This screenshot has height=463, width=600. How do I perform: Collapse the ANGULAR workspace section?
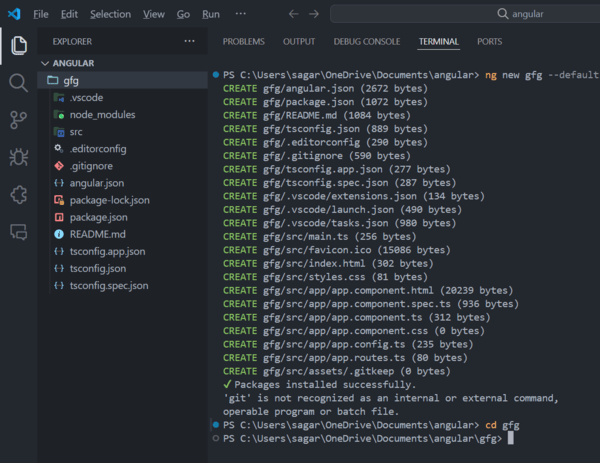click(72, 63)
